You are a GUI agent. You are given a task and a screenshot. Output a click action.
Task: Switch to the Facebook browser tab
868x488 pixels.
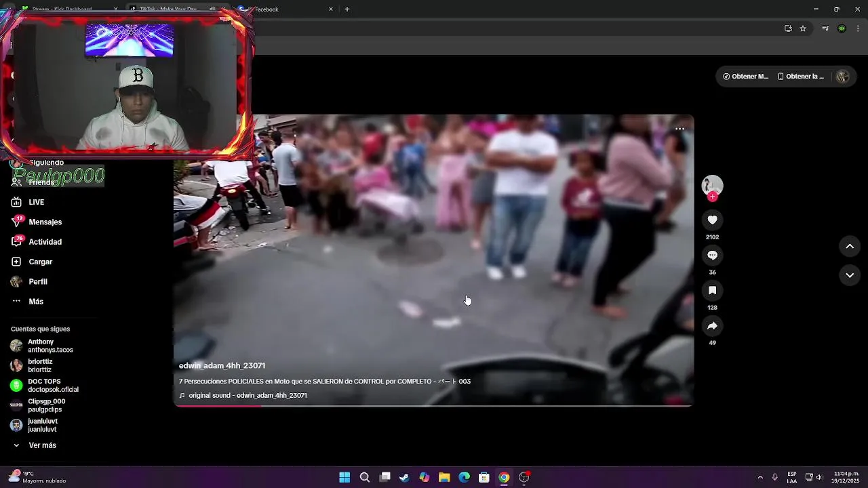click(285, 9)
